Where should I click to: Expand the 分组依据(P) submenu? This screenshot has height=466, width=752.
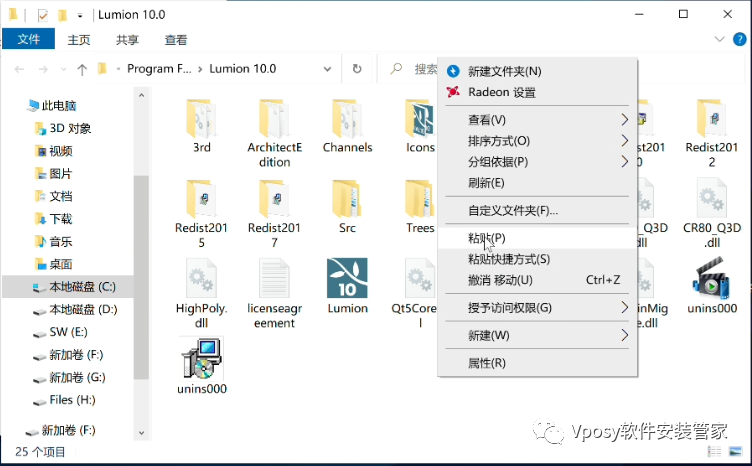pyautogui.click(x=537, y=162)
